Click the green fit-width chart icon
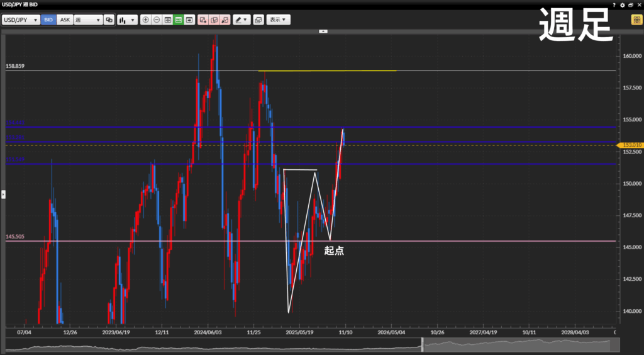 [x=179, y=20]
